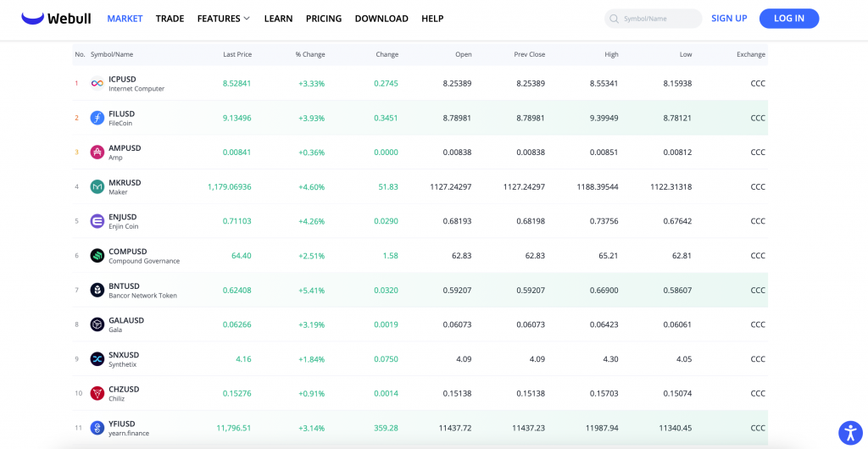Viewport: 868px width, 449px height.
Task: Open the GALAUSD symbol link
Action: click(x=126, y=320)
